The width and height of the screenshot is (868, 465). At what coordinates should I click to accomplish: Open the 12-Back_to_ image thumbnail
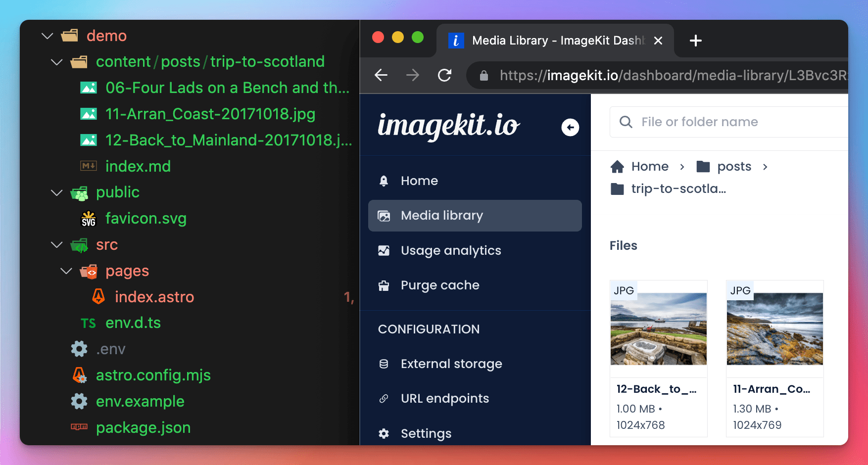click(659, 329)
